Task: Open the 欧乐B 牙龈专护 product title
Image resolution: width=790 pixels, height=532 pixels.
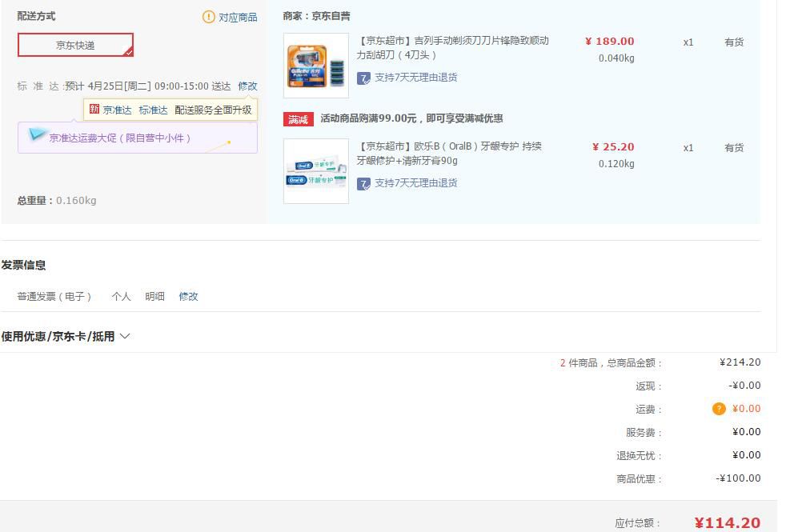Action: (x=449, y=153)
